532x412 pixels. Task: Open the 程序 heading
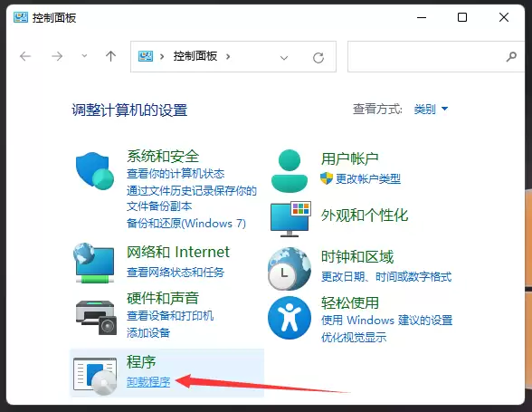tap(141, 361)
